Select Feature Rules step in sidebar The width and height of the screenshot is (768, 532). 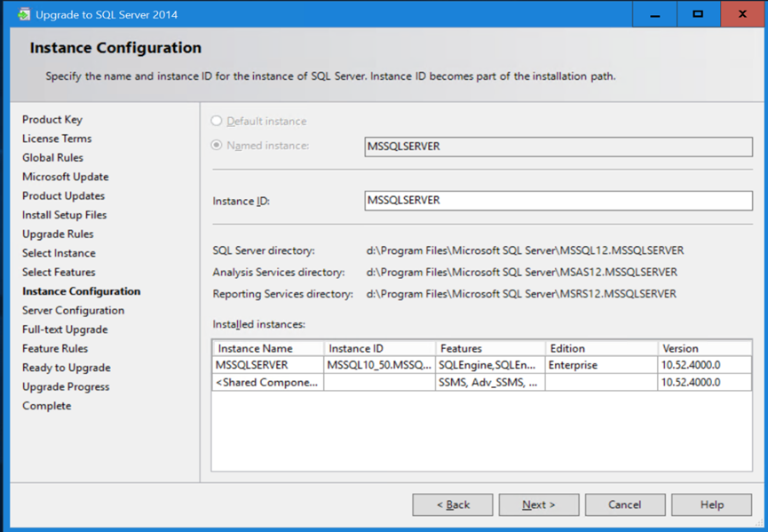55,349
